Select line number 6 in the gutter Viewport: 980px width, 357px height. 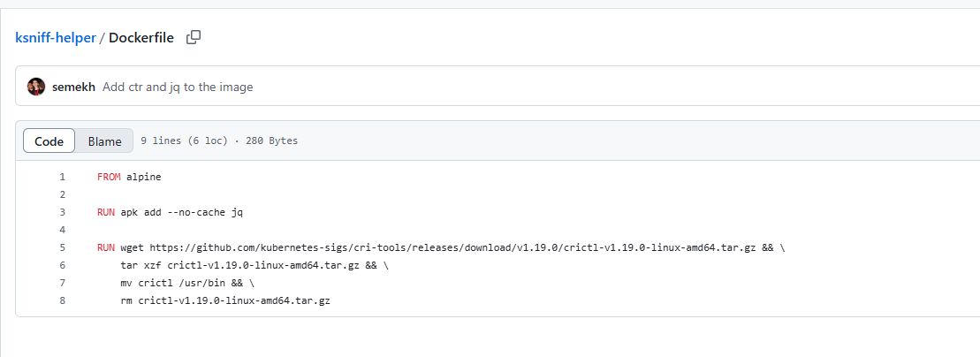63,266
